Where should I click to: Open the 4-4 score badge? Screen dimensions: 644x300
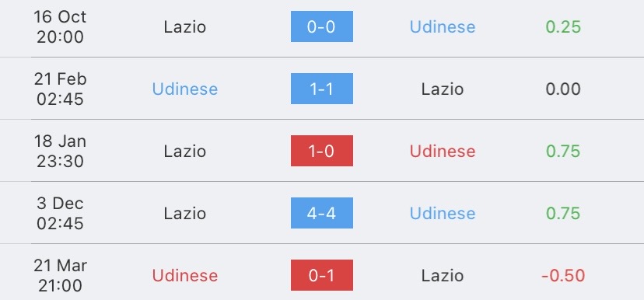(x=321, y=213)
